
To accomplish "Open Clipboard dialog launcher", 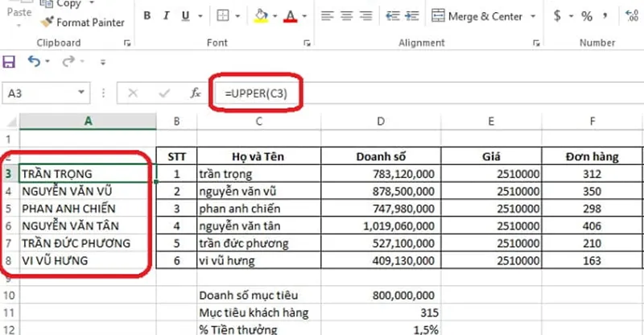I will [x=127, y=43].
